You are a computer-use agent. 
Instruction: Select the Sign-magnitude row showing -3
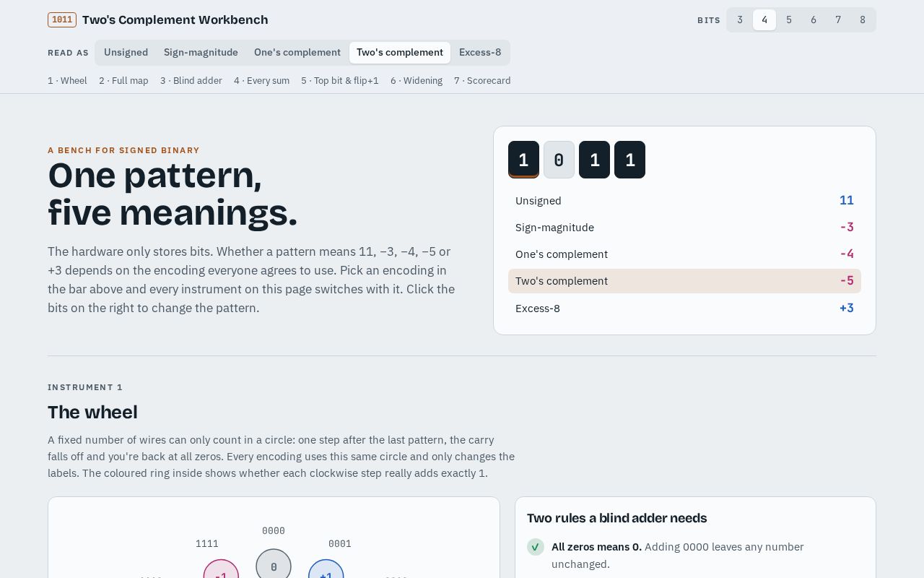[684, 228]
